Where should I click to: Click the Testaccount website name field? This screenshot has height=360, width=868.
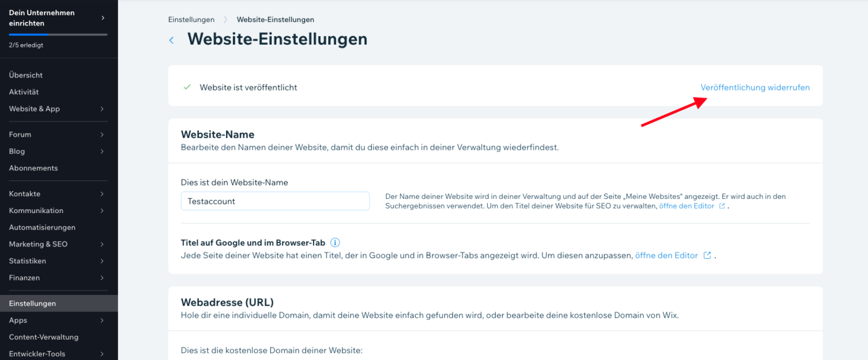coord(275,201)
